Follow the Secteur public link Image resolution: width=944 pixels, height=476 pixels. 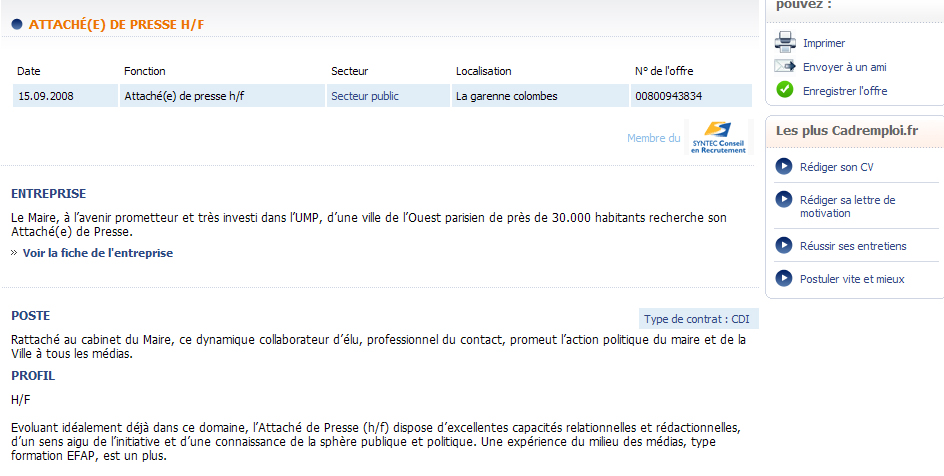pos(365,96)
